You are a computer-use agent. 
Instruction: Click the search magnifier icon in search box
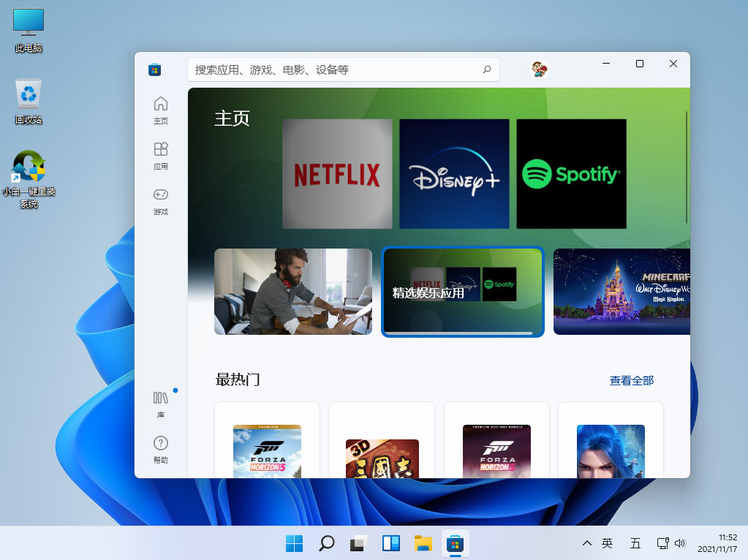coord(486,69)
